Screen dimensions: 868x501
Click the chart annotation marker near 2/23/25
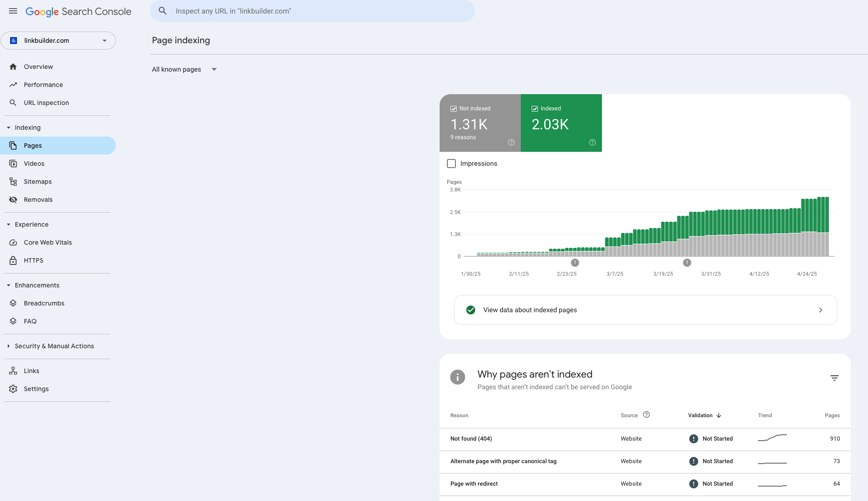point(575,263)
